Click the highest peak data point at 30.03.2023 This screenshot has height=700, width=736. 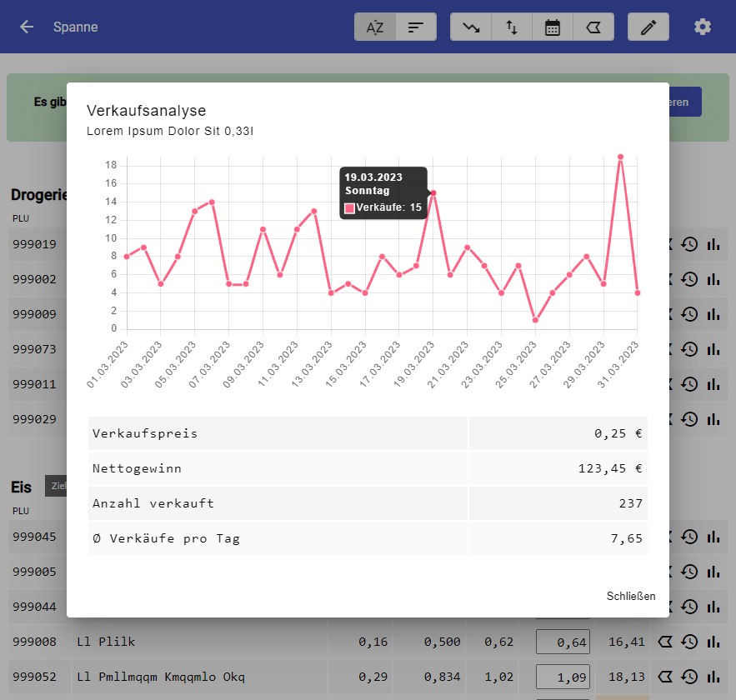[620, 157]
